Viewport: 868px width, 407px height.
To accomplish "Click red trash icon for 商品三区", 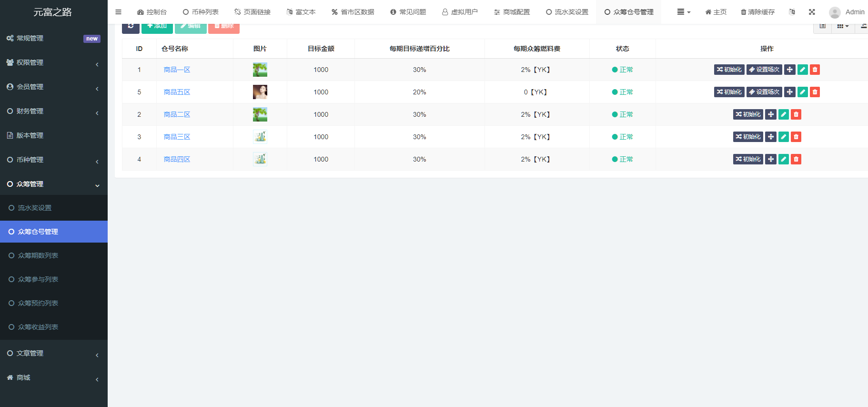I will click(x=796, y=137).
